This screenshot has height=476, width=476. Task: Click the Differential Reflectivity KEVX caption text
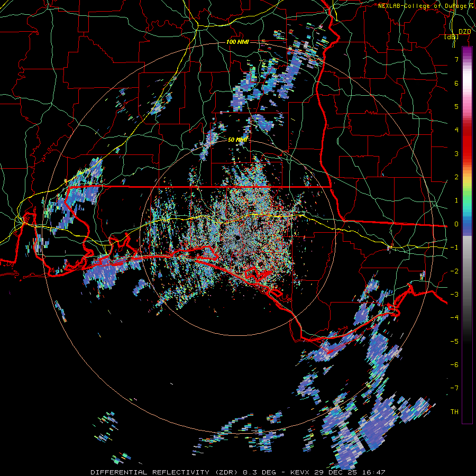[x=237, y=472]
